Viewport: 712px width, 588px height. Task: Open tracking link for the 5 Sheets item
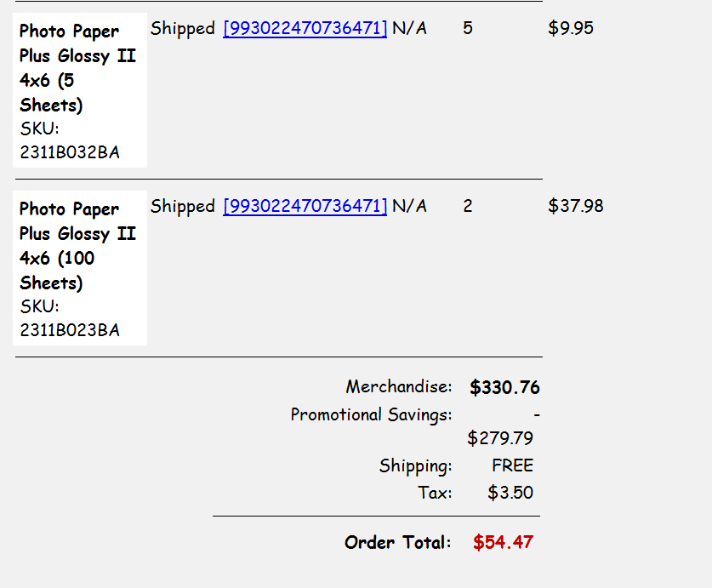coord(305,29)
